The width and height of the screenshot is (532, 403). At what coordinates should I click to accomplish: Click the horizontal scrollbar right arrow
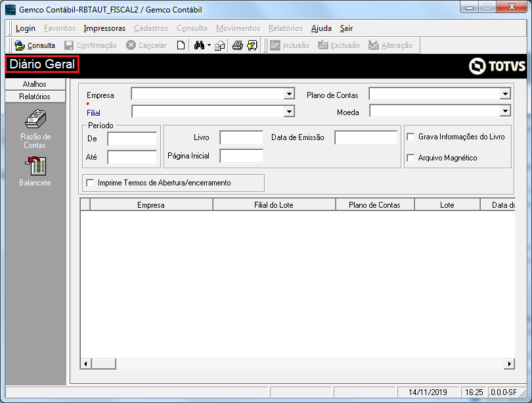click(x=509, y=364)
